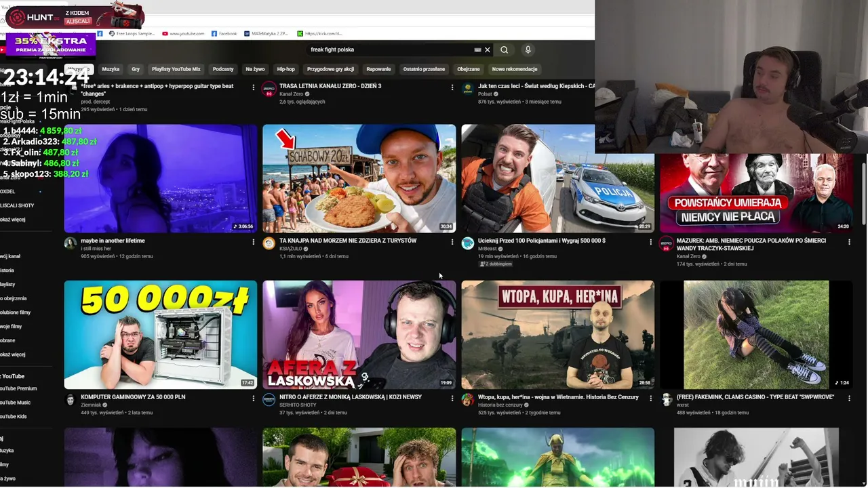868x488 pixels.
Task: Click Kanał Zero avatar beside 'MAZUREK' video
Action: click(666, 244)
